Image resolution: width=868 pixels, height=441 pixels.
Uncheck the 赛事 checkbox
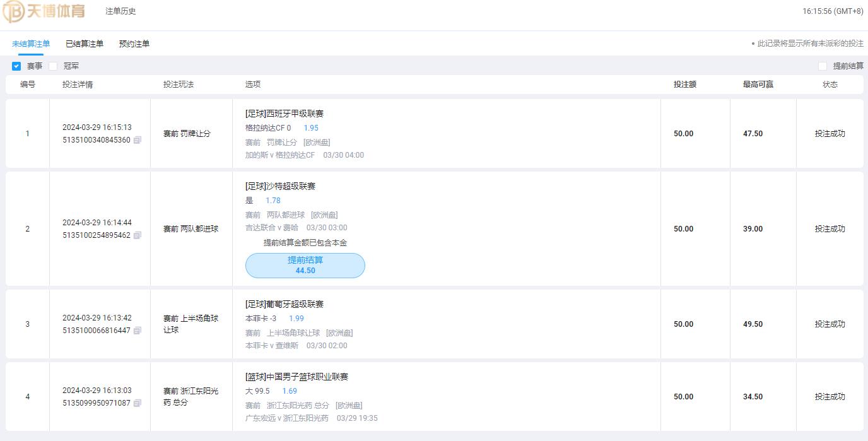pyautogui.click(x=16, y=66)
